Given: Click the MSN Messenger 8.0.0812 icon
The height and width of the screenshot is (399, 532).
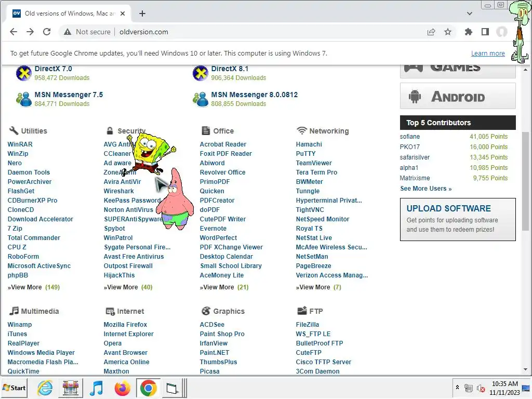Looking at the screenshot, I should tap(201, 99).
